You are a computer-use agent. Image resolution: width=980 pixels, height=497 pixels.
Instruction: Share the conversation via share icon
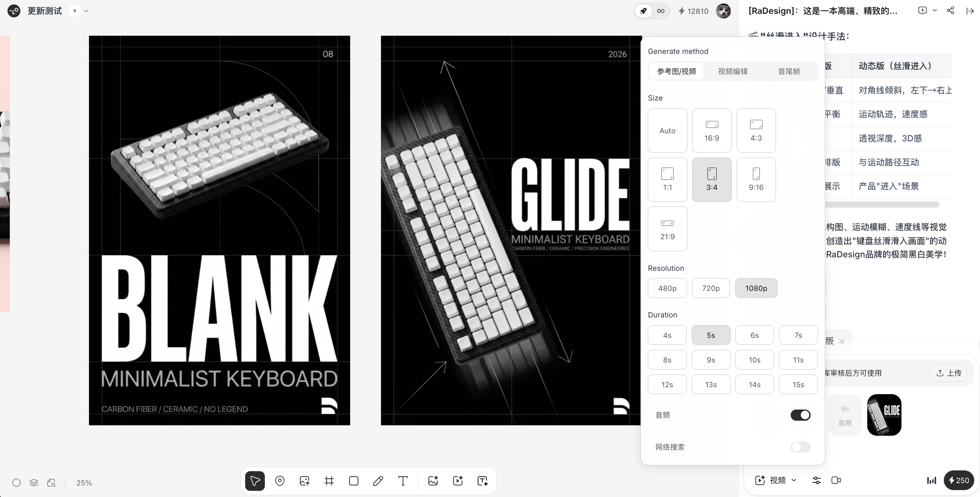coord(950,10)
